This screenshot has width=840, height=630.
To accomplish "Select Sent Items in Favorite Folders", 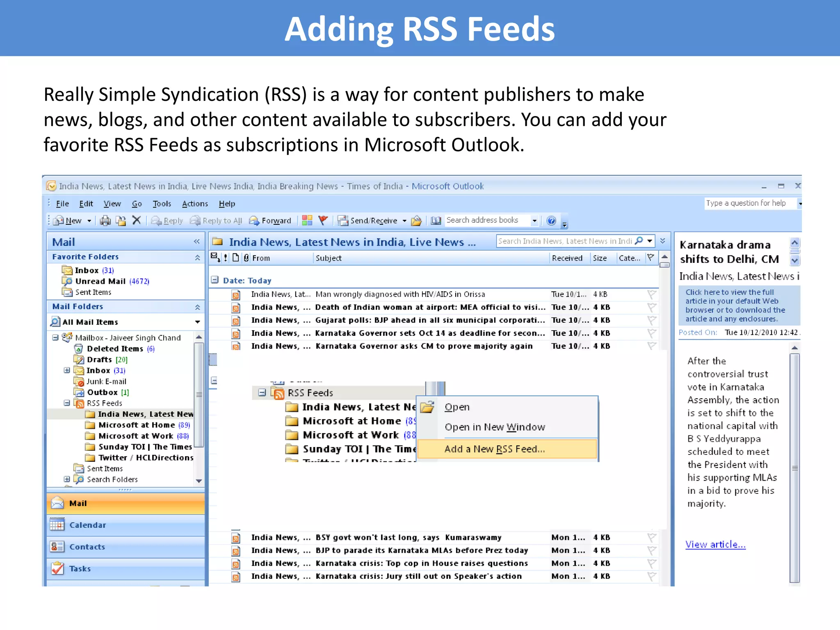I will click(x=87, y=292).
